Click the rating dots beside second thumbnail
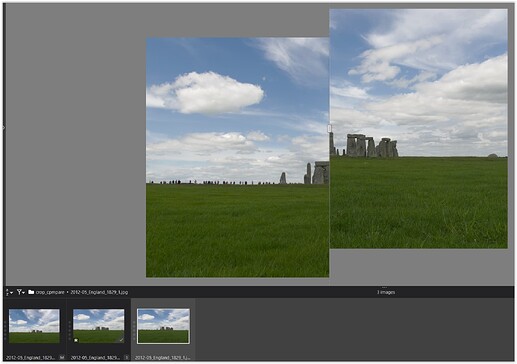The height and width of the screenshot is (364, 517). click(x=69, y=330)
